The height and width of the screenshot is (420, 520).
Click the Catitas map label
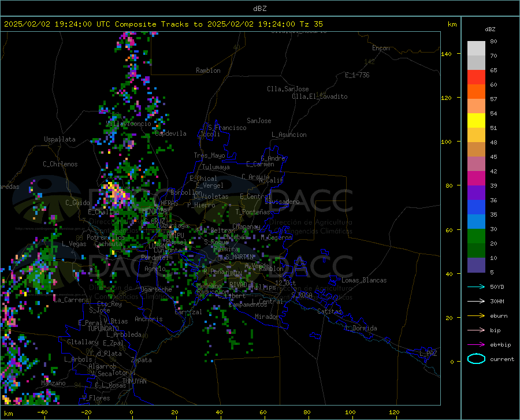pyautogui.click(x=329, y=311)
